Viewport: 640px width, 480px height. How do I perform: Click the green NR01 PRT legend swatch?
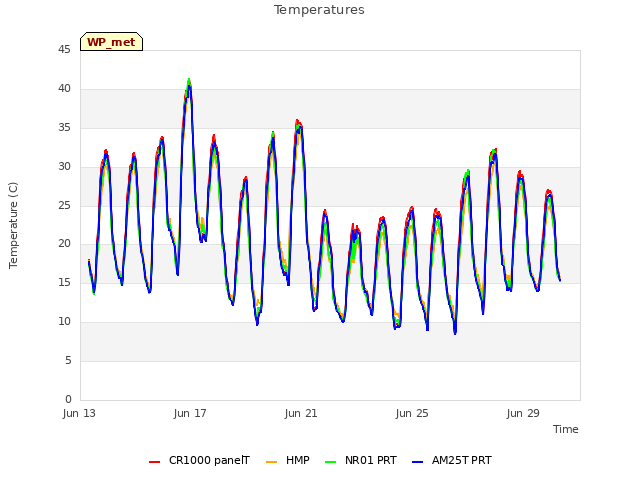pos(330,462)
